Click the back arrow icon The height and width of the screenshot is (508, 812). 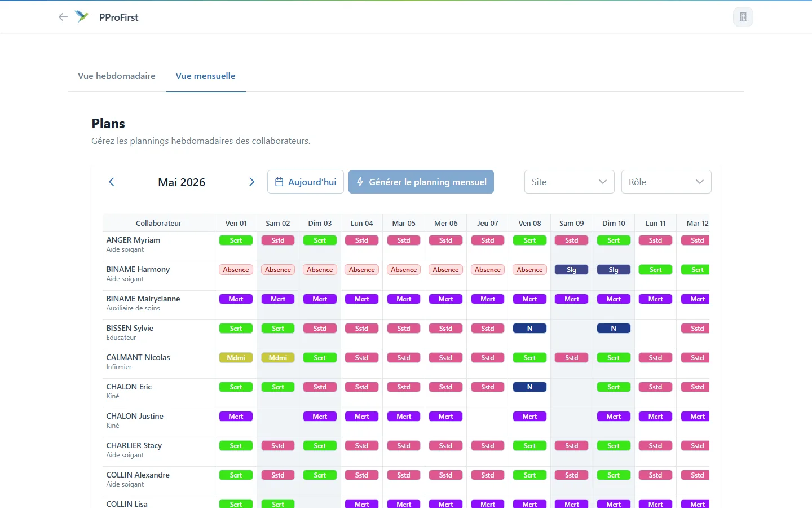[x=63, y=17]
